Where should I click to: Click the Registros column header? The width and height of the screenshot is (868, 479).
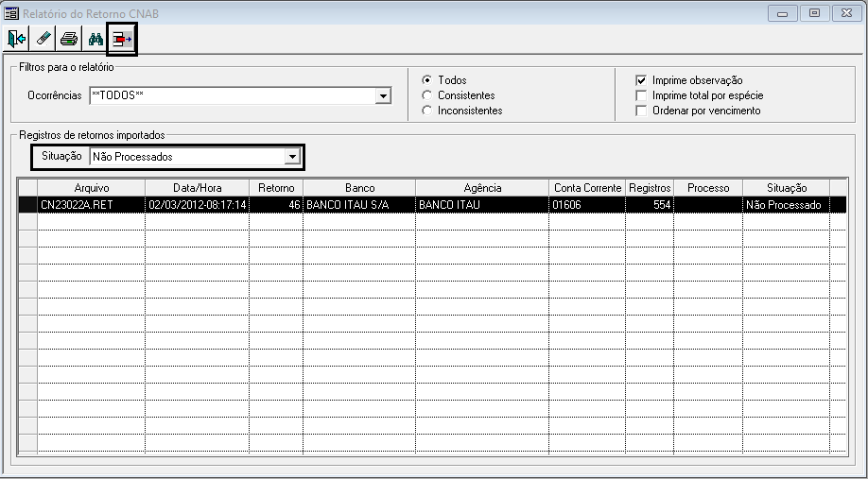coord(650,188)
